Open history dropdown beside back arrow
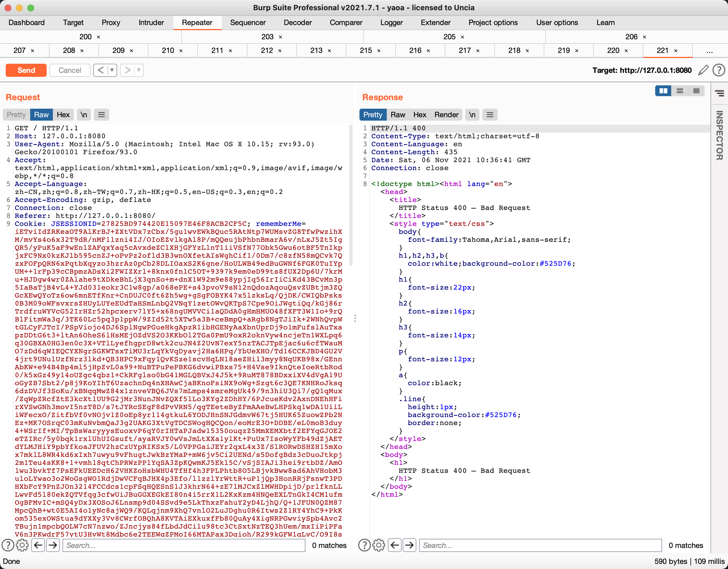The height and width of the screenshot is (569, 728). (x=112, y=70)
